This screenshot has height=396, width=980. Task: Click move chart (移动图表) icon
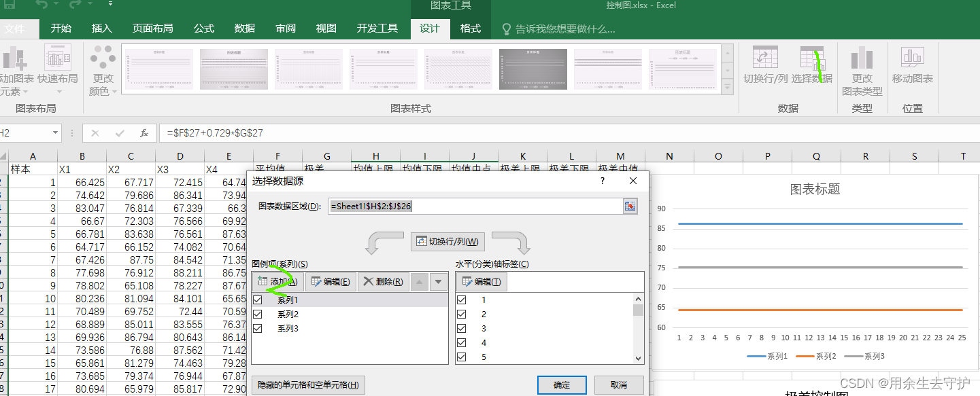click(913, 65)
